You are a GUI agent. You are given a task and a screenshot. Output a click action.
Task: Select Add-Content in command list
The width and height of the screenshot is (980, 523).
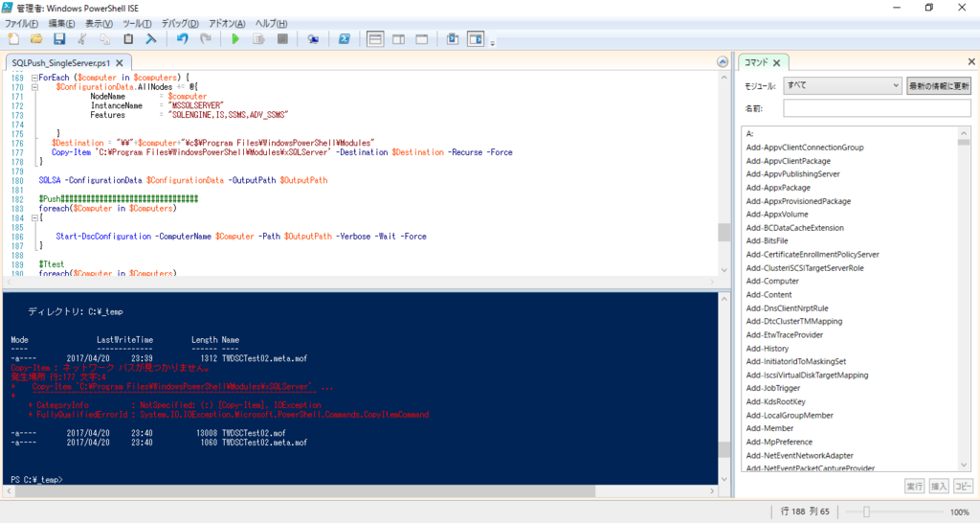point(768,295)
